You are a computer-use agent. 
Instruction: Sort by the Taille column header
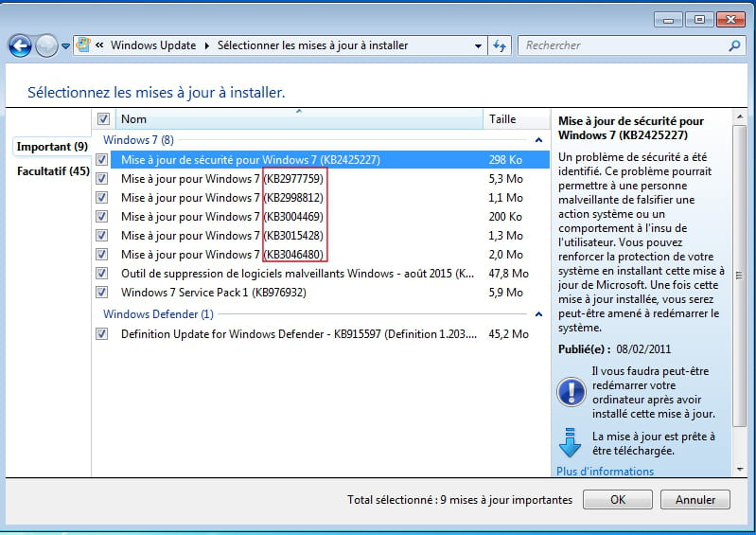[x=516, y=119]
